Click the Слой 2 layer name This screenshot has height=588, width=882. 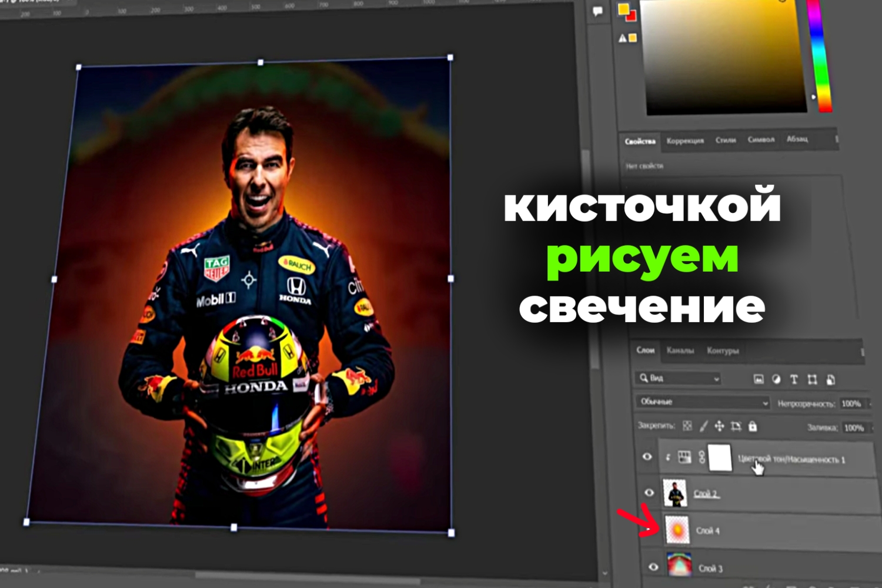tap(706, 494)
